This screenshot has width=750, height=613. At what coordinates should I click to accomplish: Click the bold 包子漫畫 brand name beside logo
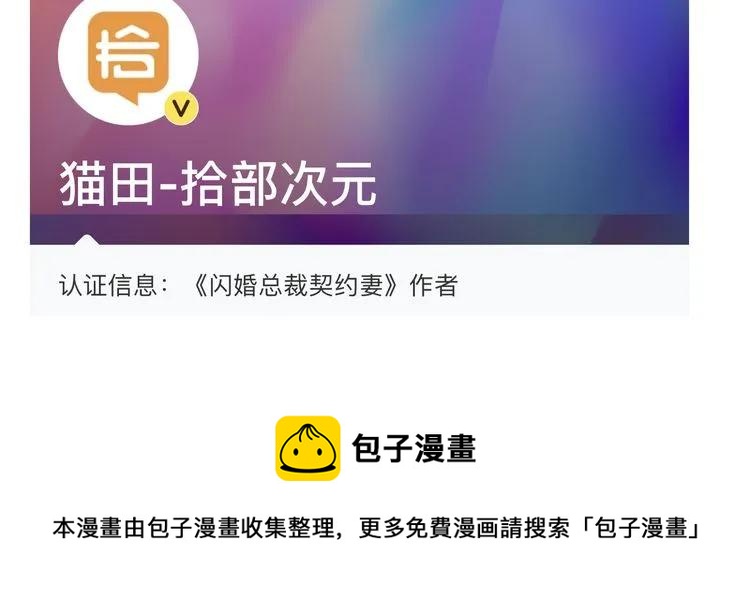[x=414, y=449]
